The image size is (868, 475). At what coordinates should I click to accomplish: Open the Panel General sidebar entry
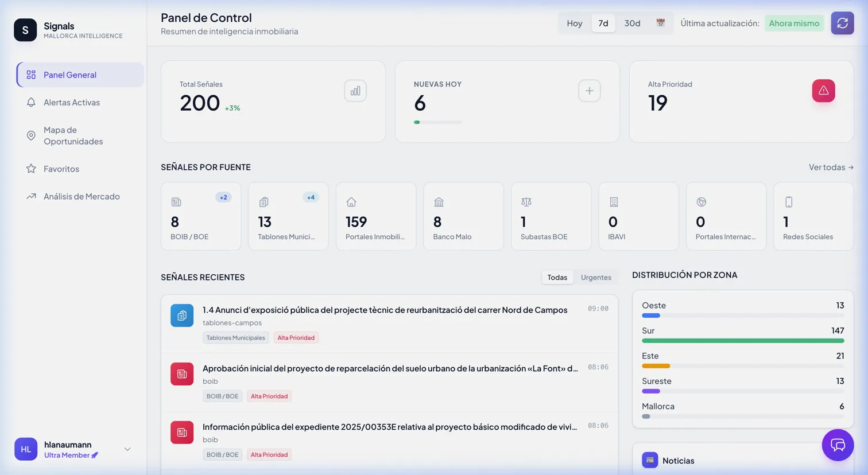(x=70, y=75)
